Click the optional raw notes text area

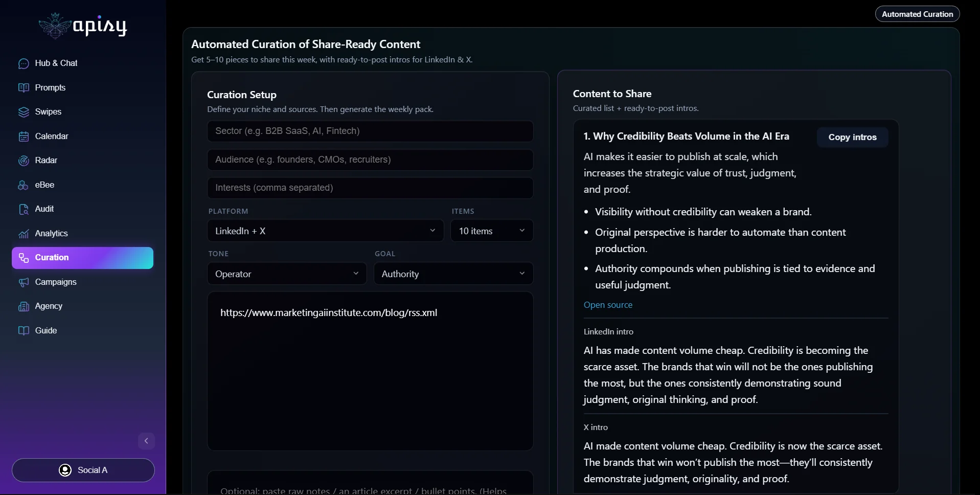tap(370, 483)
